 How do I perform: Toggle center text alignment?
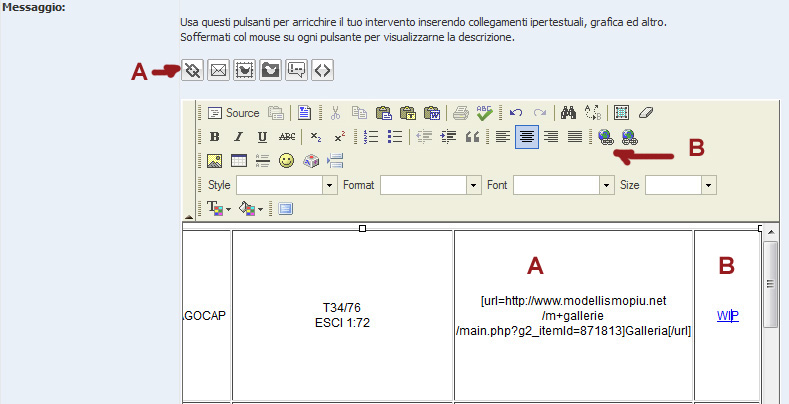pos(527,137)
